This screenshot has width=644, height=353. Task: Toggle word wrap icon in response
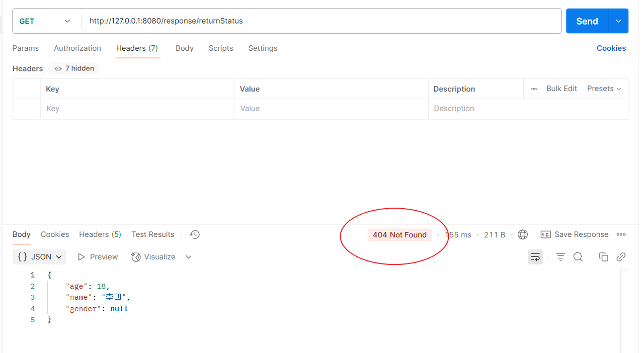click(x=535, y=257)
